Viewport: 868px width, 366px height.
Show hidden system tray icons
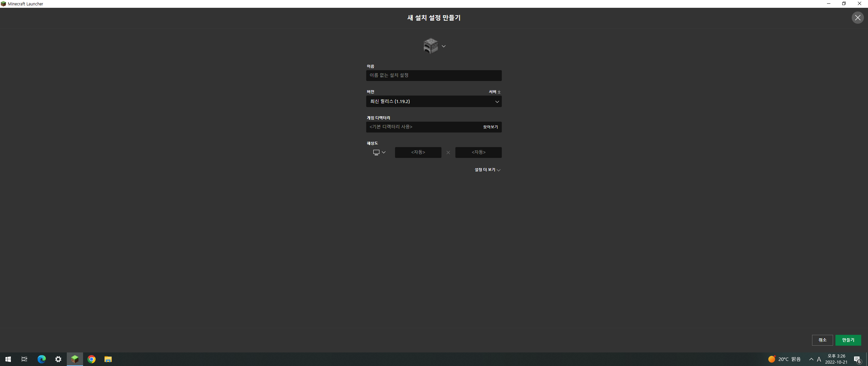811,359
